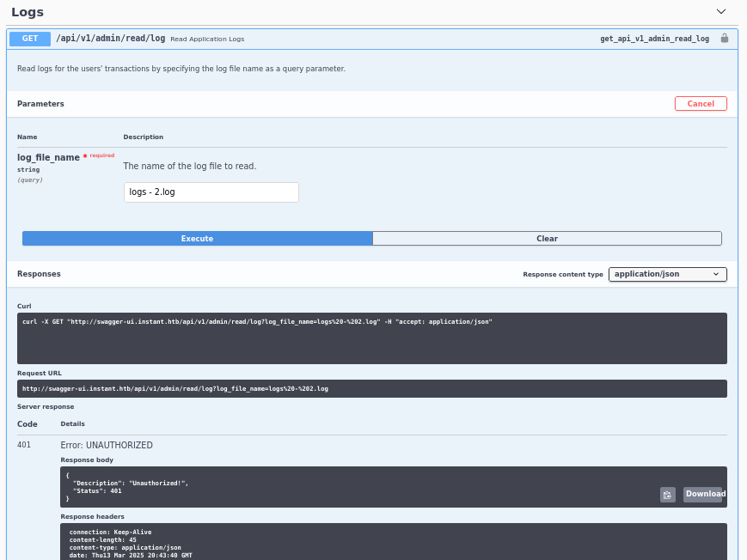Clear the request response

pyautogui.click(x=547, y=239)
